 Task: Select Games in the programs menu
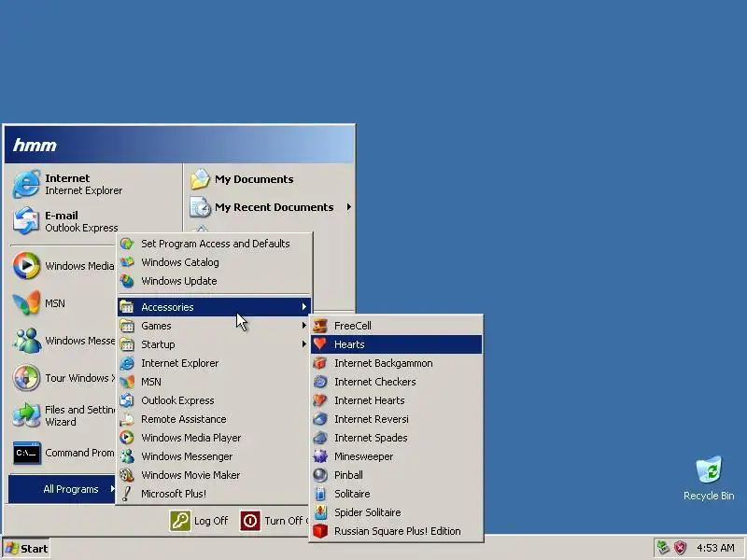pos(215,326)
